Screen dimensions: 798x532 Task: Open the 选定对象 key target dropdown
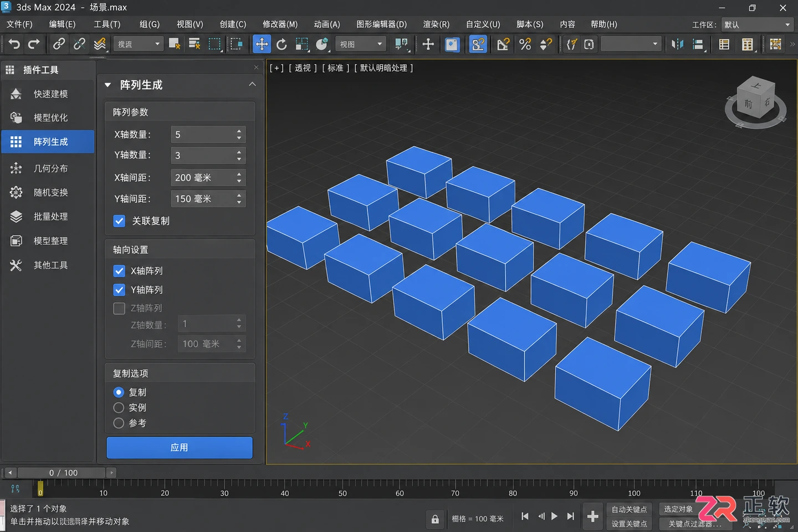click(x=678, y=509)
